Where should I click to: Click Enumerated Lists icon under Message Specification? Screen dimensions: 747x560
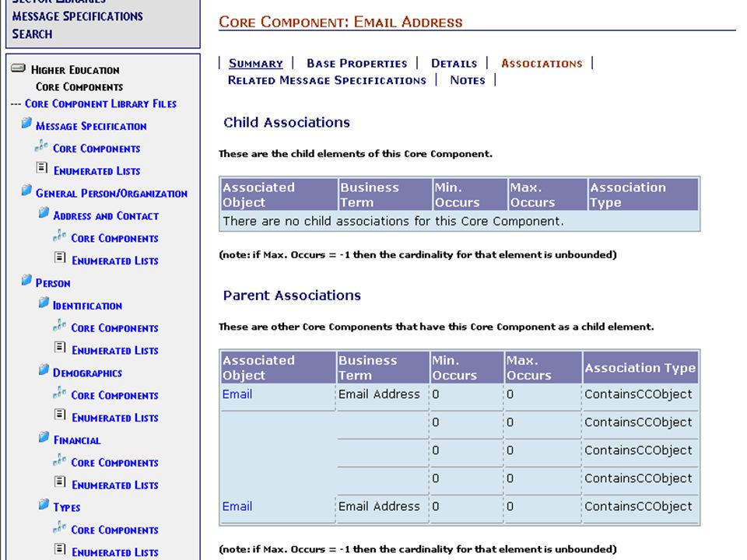(42, 168)
